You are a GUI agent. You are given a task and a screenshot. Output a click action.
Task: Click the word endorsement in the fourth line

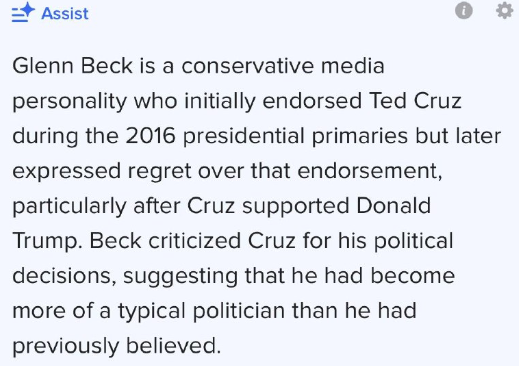tap(368, 171)
